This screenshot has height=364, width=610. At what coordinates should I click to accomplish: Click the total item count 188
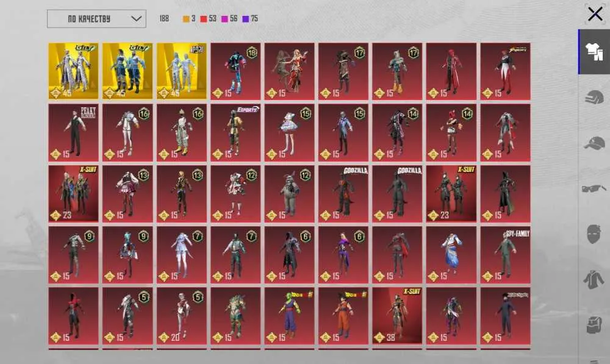click(x=164, y=19)
